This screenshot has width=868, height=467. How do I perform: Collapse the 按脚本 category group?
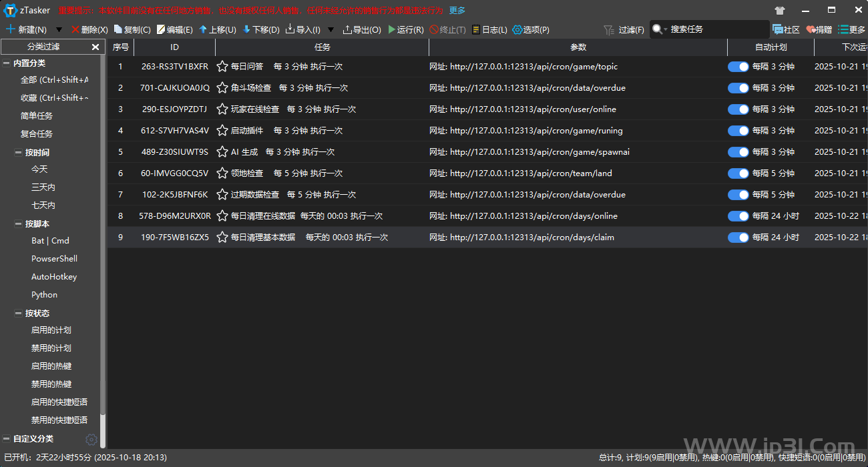point(19,224)
